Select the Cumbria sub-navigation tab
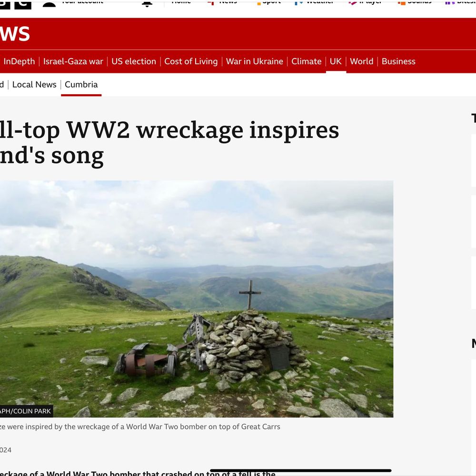The width and height of the screenshot is (476, 476). pos(81,84)
